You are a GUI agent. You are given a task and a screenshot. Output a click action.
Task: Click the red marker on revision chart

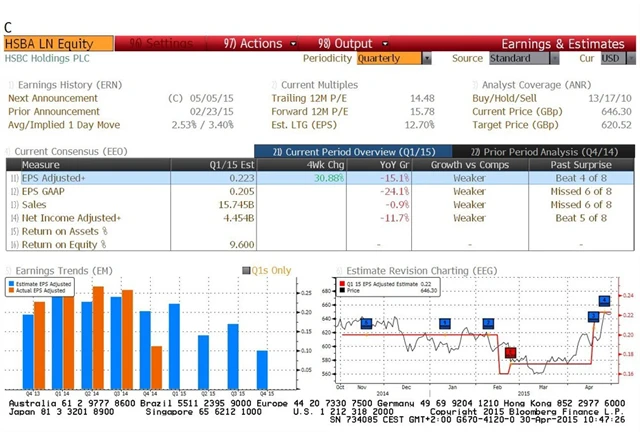coord(510,353)
